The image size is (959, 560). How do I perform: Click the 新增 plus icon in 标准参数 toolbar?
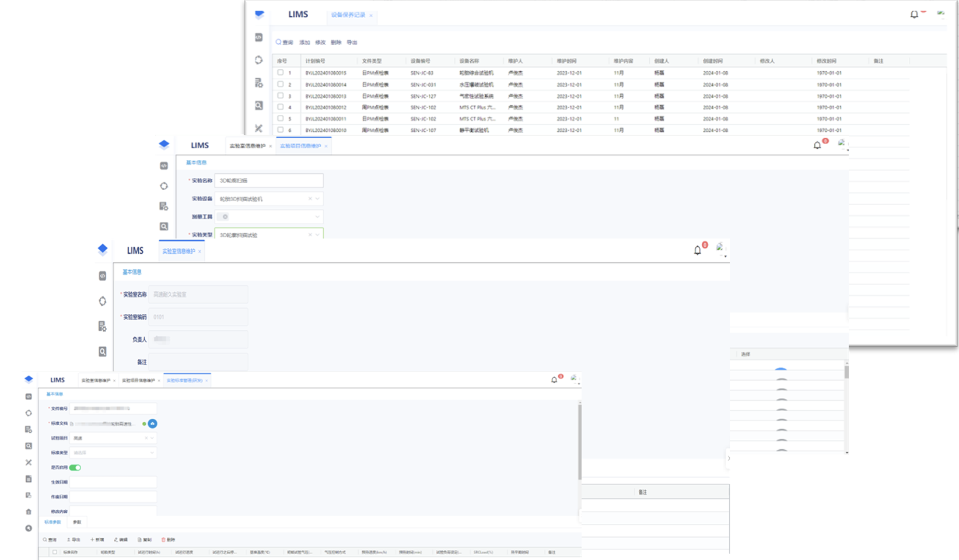coord(92,540)
